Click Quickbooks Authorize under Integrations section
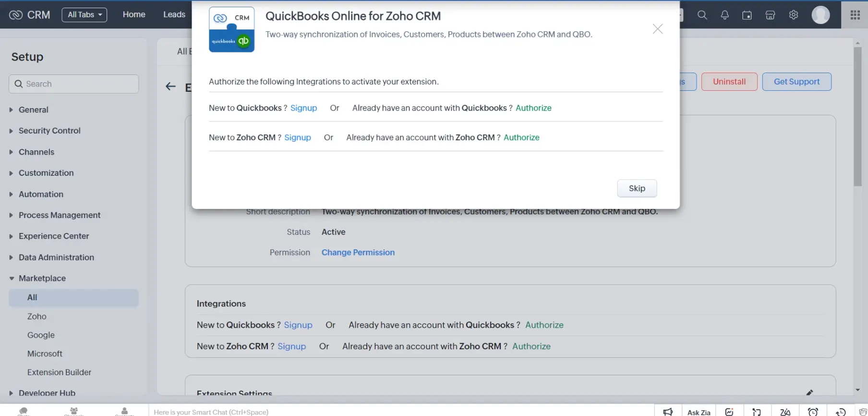The image size is (868, 416). [x=544, y=325]
